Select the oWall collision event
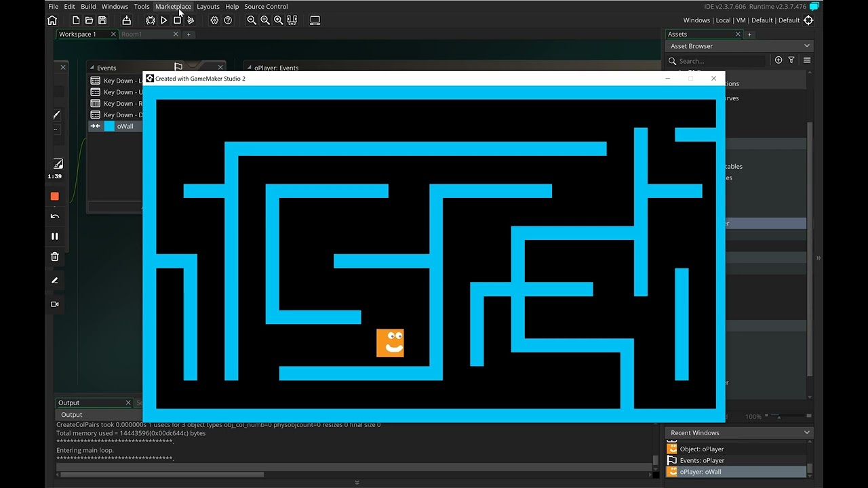The height and width of the screenshot is (488, 868). click(116, 126)
